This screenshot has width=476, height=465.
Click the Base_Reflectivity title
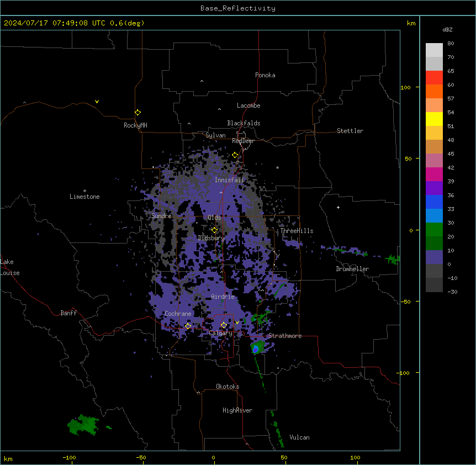(238, 8)
